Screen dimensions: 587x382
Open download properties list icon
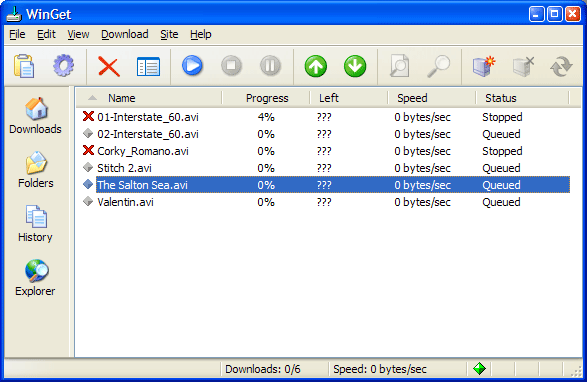[x=148, y=67]
